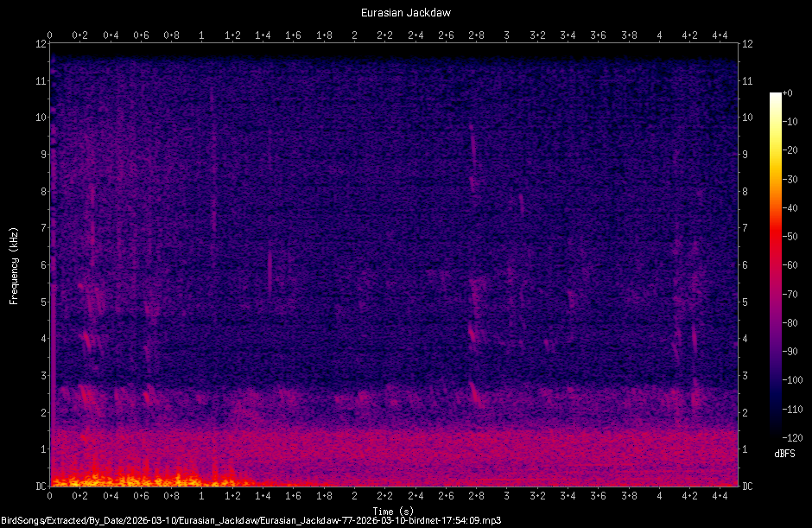This screenshot has height=528, width=812.
Task: Select the 1 second tick on the bottom axis
Action: point(200,495)
